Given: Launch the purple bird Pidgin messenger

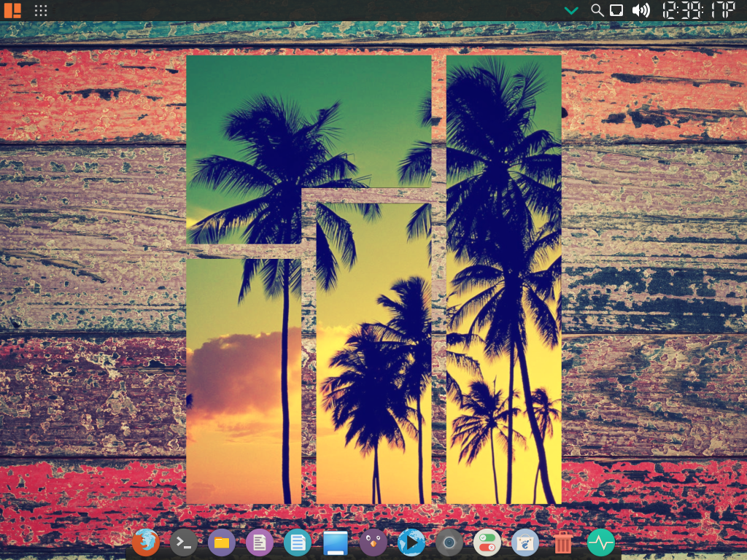Looking at the screenshot, I should 373,542.
